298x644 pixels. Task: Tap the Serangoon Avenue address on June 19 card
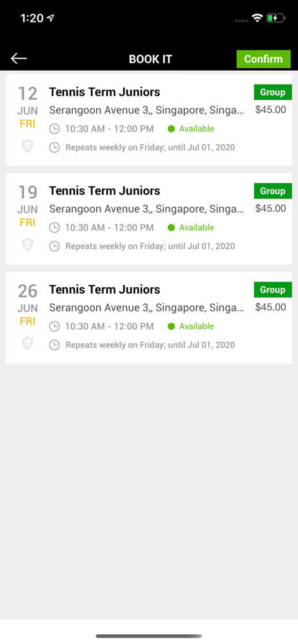[146, 209]
